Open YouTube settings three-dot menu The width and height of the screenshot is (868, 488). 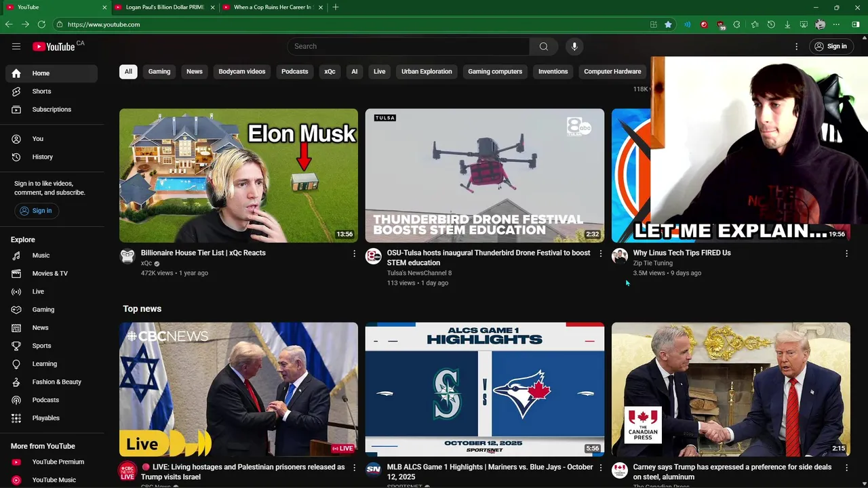coord(797,46)
